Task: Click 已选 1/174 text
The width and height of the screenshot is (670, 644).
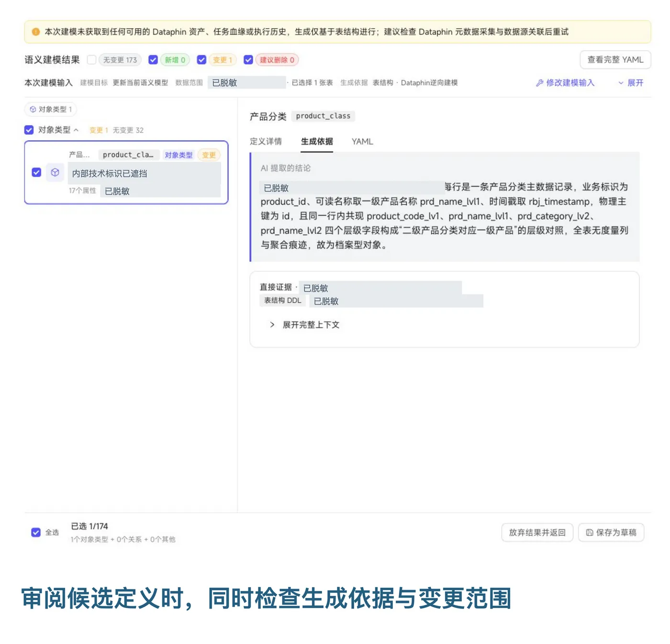Action: pyautogui.click(x=89, y=526)
